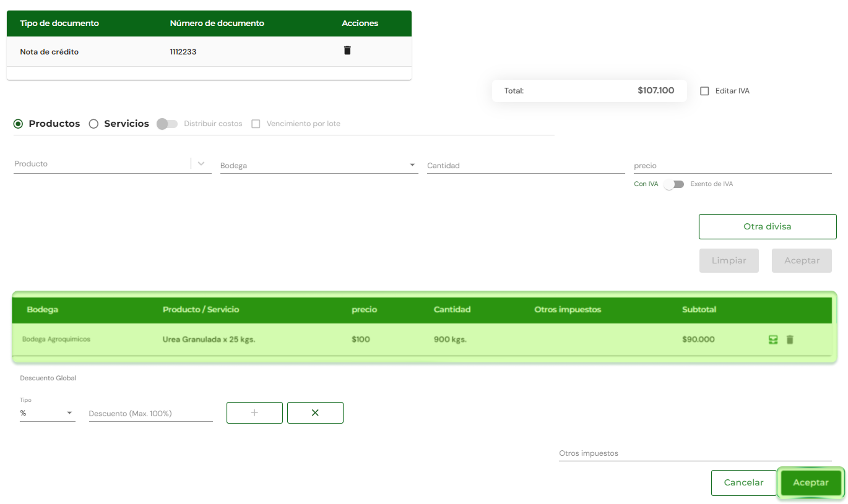Viewport: 848px width, 504px height.
Task: Open the Bodega dropdown
Action: pyautogui.click(x=319, y=165)
